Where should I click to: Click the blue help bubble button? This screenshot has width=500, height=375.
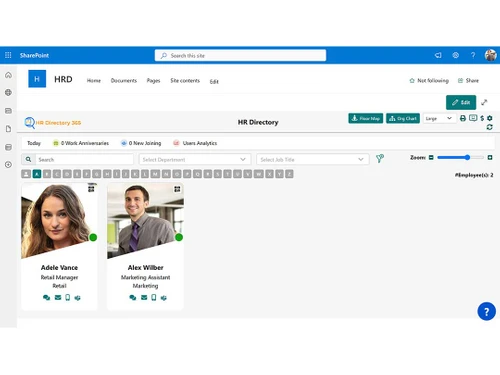[x=486, y=311]
